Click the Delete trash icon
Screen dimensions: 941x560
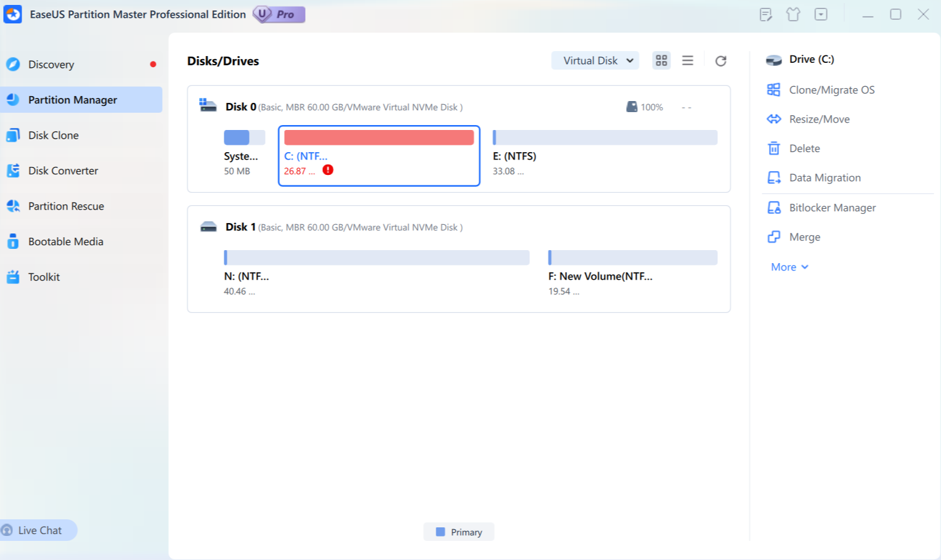click(773, 148)
